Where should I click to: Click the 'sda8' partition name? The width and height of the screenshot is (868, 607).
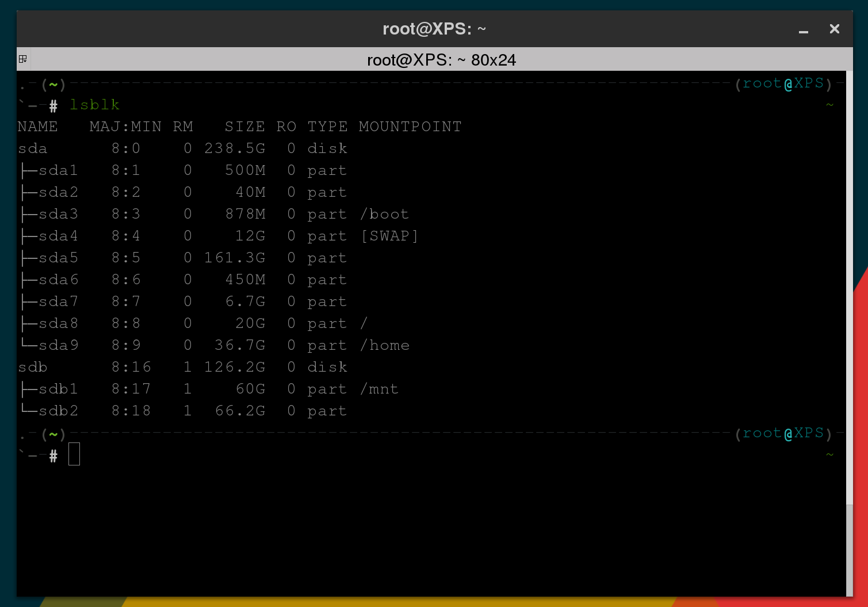[x=58, y=323]
